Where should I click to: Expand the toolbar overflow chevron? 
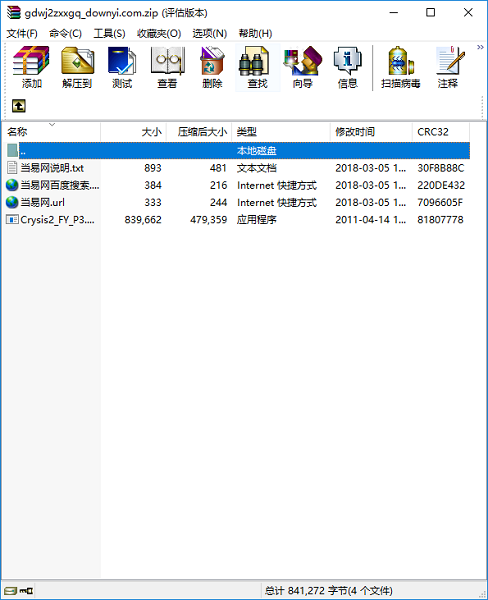click(480, 47)
